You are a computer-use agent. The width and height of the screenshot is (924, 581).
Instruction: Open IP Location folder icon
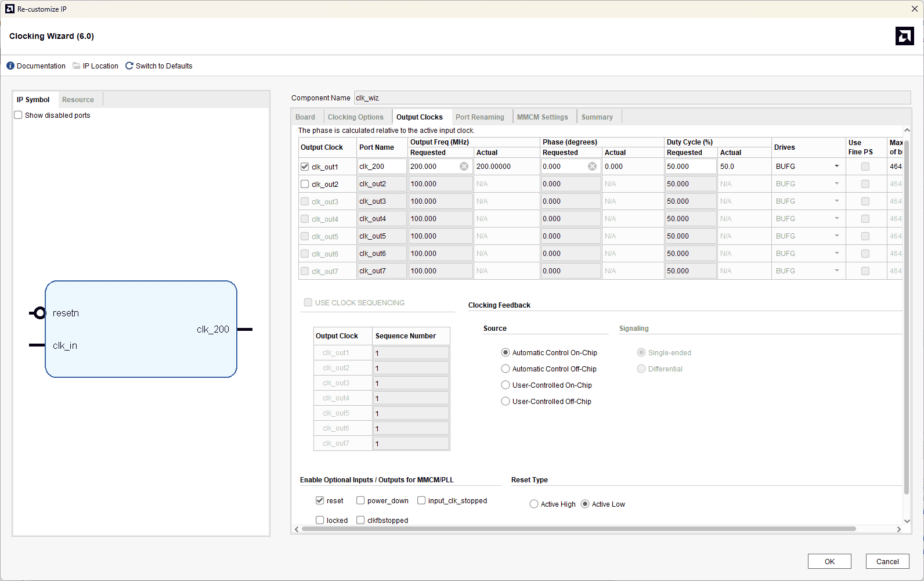(76, 66)
